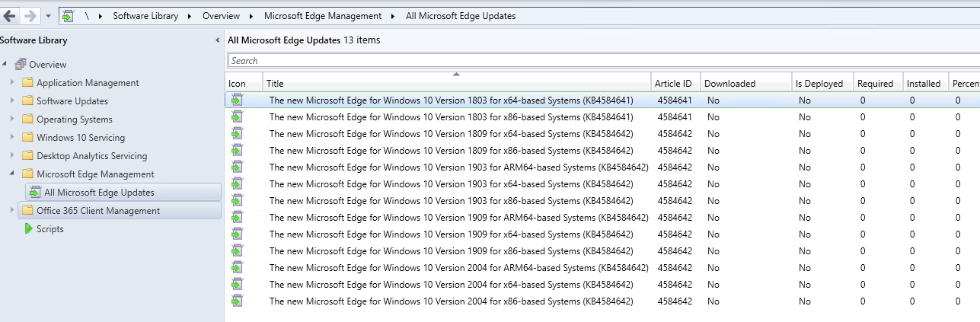Viewport: 980px width, 322px height.
Task: Collapse the Software Library navigation pane
Action: (x=218, y=40)
